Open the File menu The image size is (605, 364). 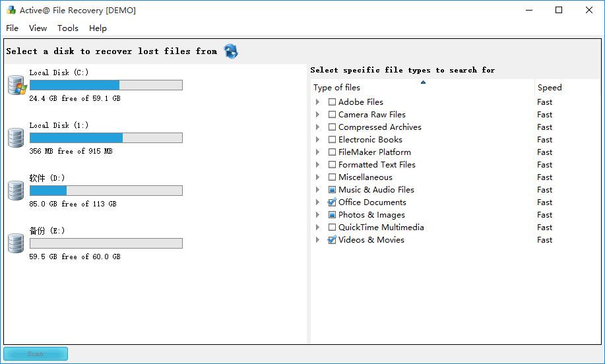click(12, 28)
